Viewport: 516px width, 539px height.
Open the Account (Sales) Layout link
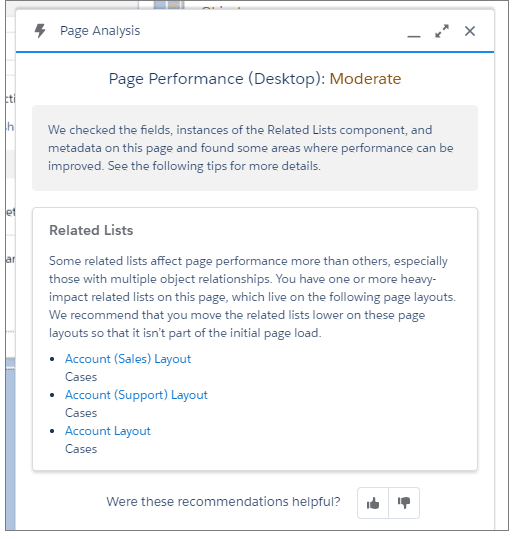click(128, 359)
